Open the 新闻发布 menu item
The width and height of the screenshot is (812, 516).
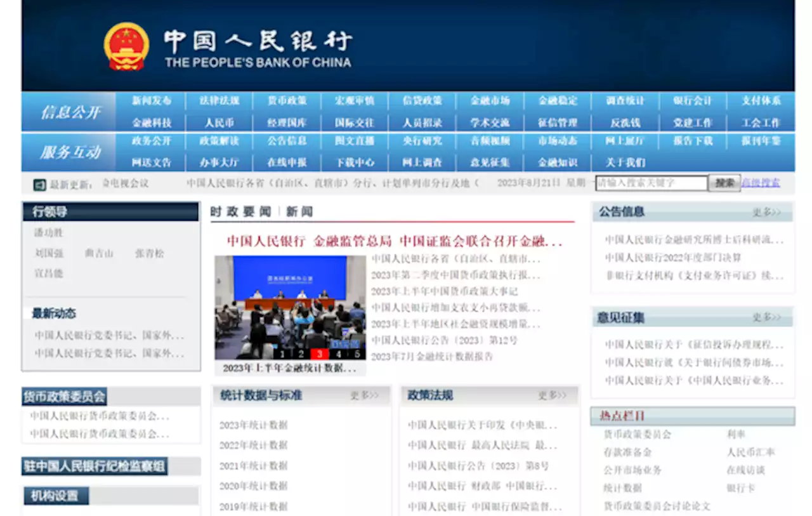(152, 100)
